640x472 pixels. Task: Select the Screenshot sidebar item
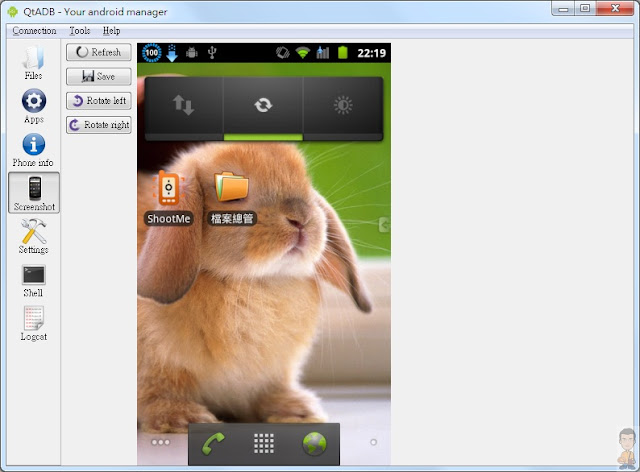34,193
